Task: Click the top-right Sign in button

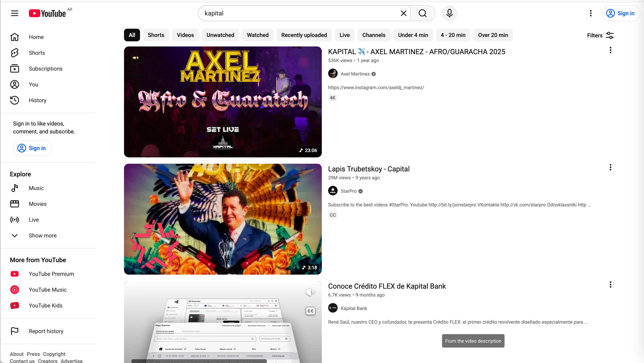Action: (x=621, y=13)
